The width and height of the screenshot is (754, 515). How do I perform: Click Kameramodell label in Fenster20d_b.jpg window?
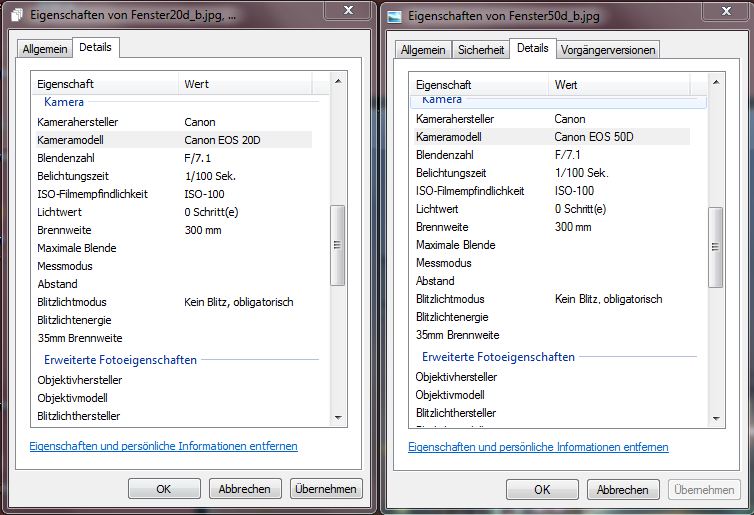click(71, 140)
